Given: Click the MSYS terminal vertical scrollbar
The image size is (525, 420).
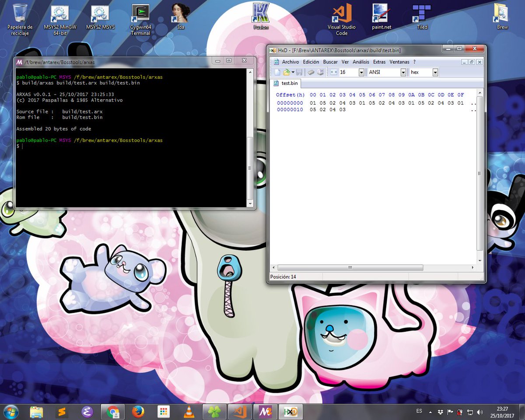Looking at the screenshot, I should tap(250, 137).
